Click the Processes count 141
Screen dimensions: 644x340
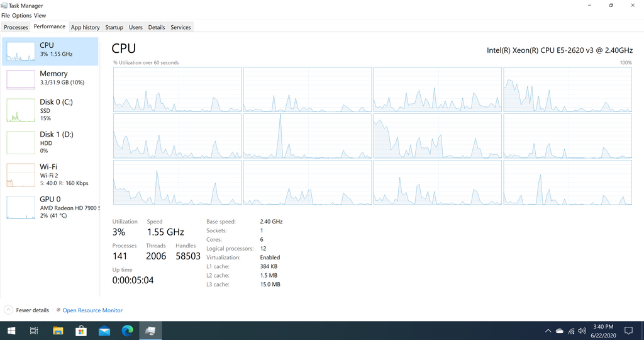120,256
